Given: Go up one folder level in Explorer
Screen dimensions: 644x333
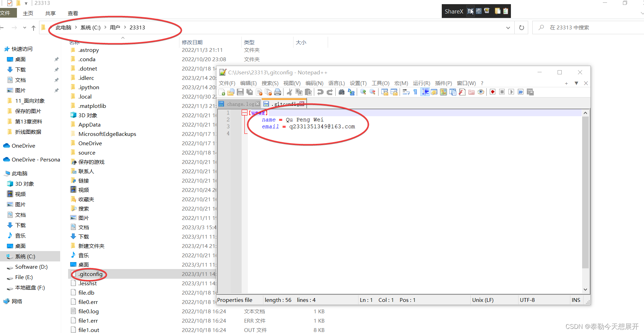Looking at the screenshot, I should point(33,28).
